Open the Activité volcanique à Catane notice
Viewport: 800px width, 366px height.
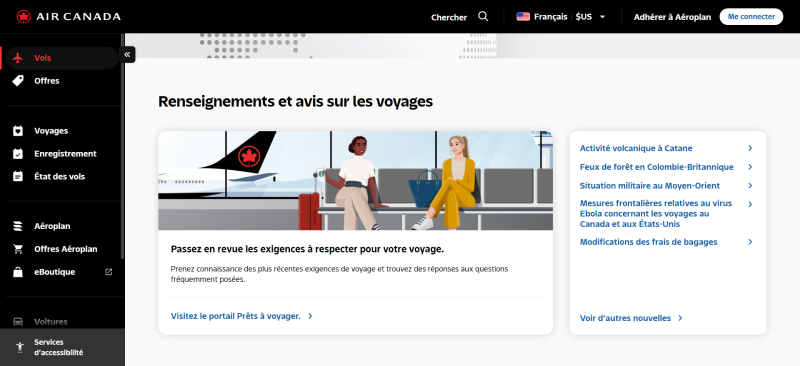[x=636, y=149]
